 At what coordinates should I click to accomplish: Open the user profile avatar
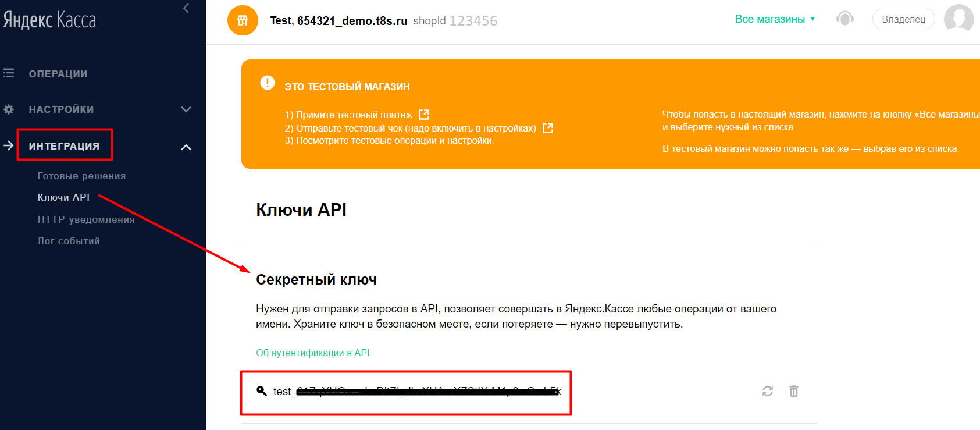coord(958,19)
